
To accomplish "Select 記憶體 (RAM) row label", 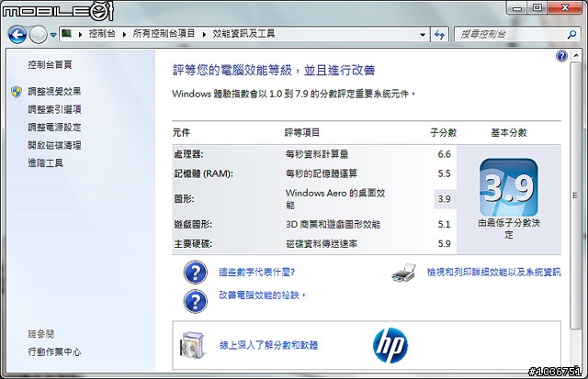I will coord(204,173).
